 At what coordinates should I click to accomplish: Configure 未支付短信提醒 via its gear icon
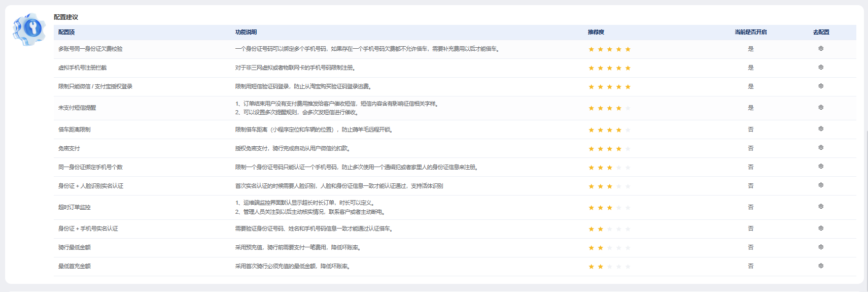(x=821, y=108)
